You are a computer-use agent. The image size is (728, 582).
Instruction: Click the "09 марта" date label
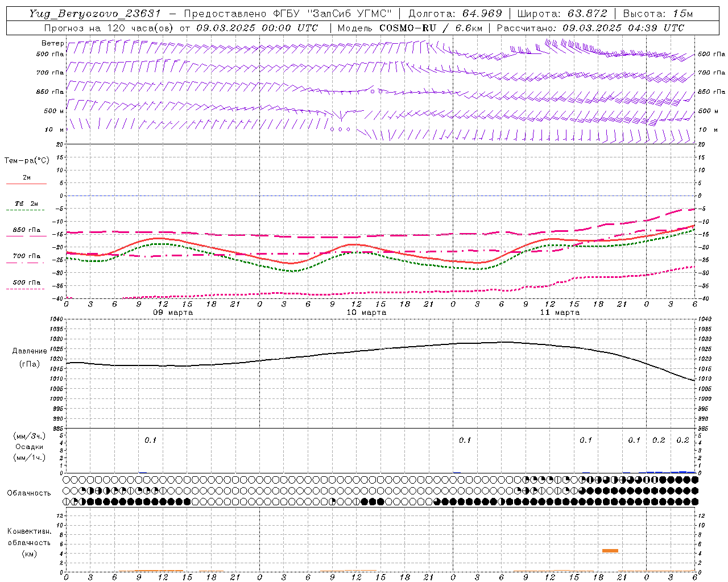(x=173, y=313)
